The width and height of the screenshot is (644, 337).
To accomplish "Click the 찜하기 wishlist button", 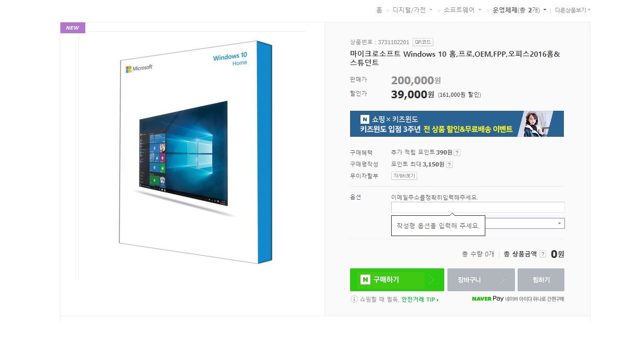I will tap(541, 280).
